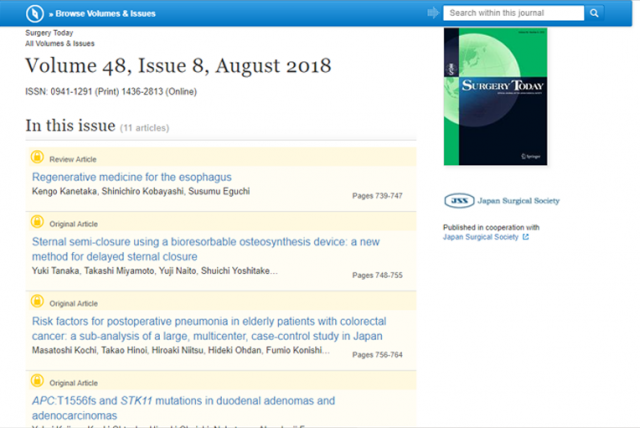Screen dimensions: 640x428
Task: Click the Springer logo in the header
Action: point(35,13)
